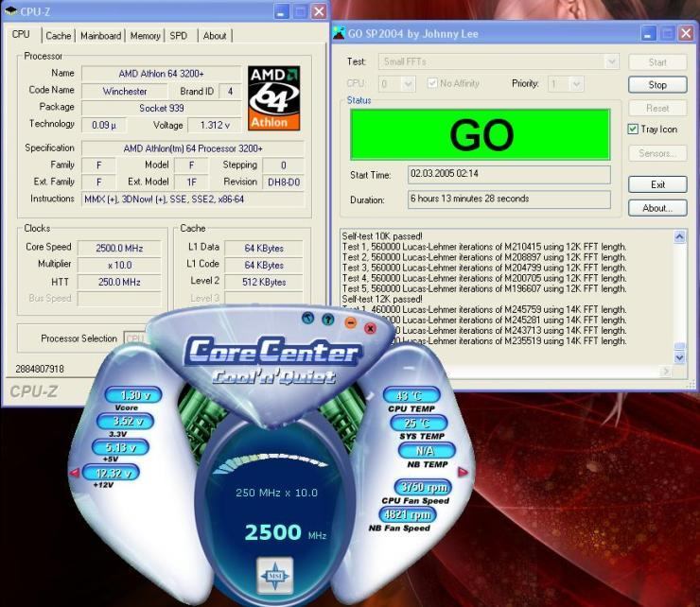Click the NB TEMP N/A reading
This screenshot has width=700, height=607.
tap(427, 450)
